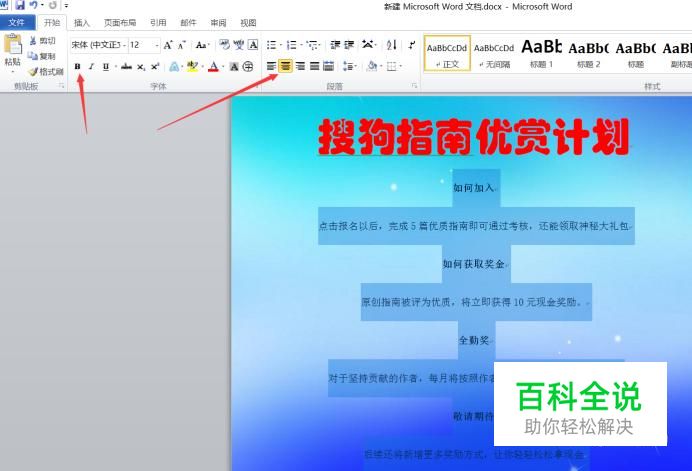Click the Shrink Font icon
Image resolution: width=692 pixels, height=471 pixels.
pos(181,45)
